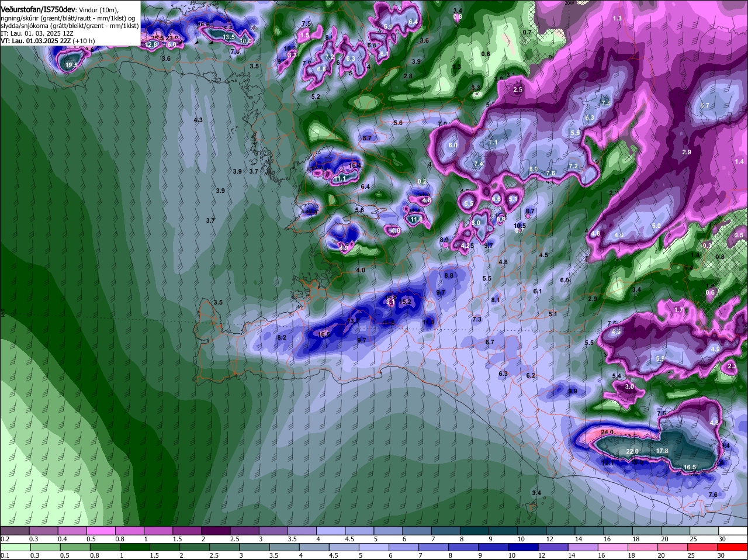This screenshot has width=748, height=560.
Task: Pick the darkest purple swatch at top-row 2
Action: click(x=216, y=530)
